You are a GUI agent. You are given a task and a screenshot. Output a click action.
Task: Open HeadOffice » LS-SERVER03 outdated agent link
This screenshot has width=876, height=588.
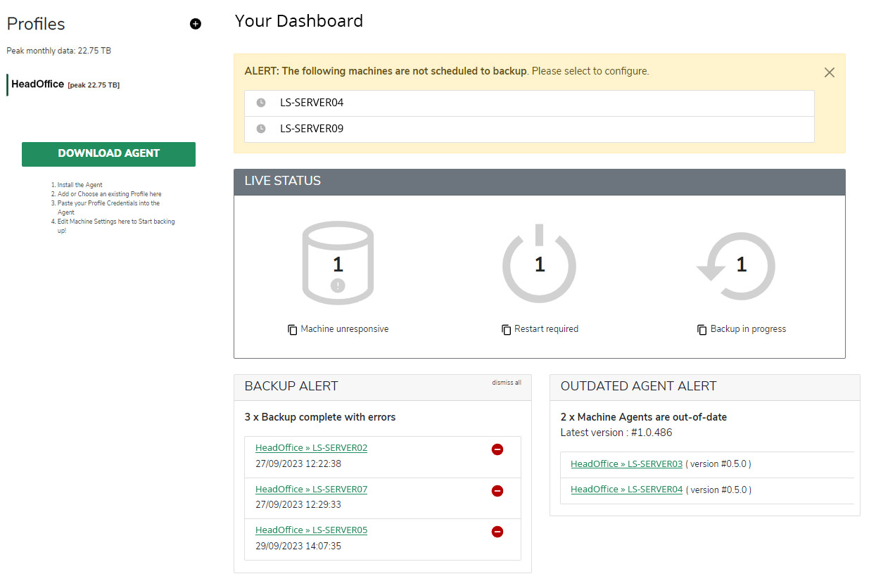626,464
